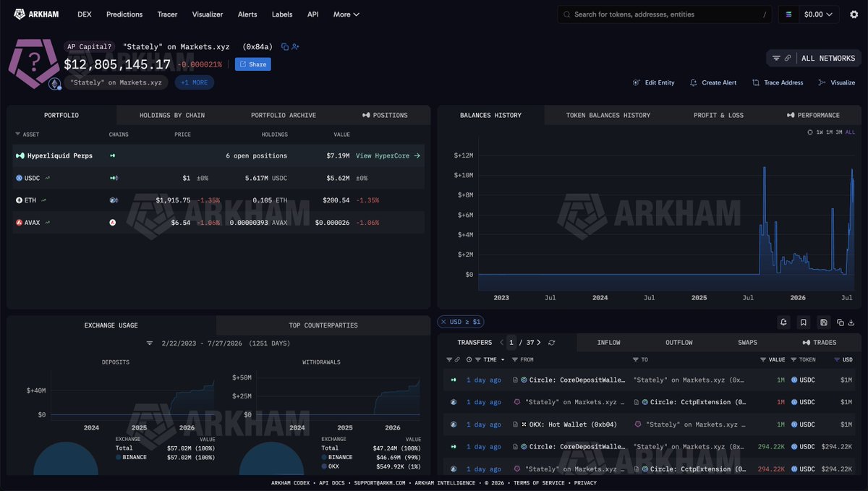Switch to the POSITIONS tab

pyautogui.click(x=385, y=115)
